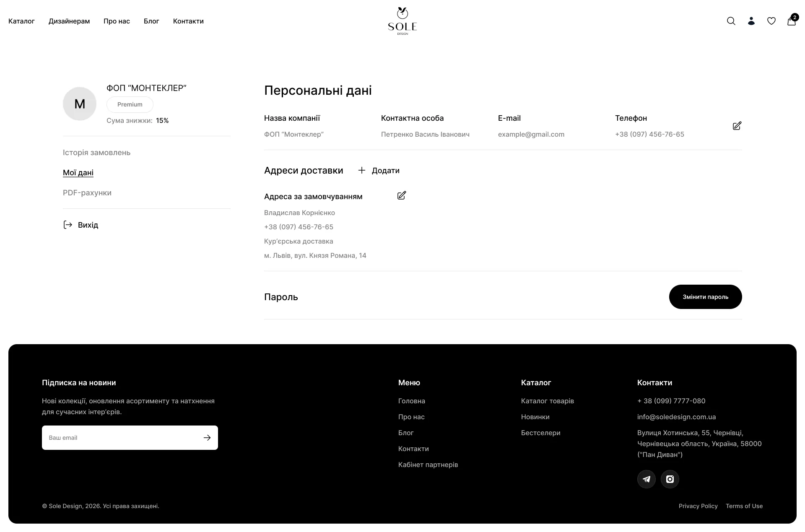Click the logout arrow icon

pyautogui.click(x=68, y=225)
